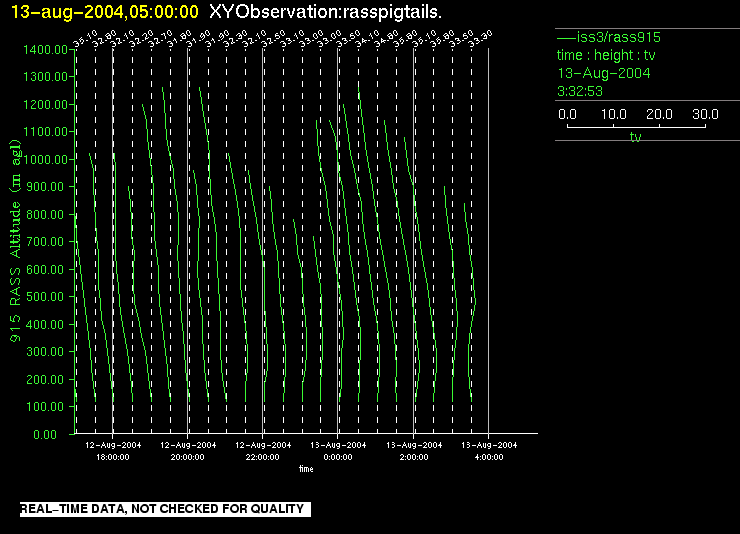
Task: Click the 1400.00 altitude tick label
Action: pyautogui.click(x=44, y=49)
